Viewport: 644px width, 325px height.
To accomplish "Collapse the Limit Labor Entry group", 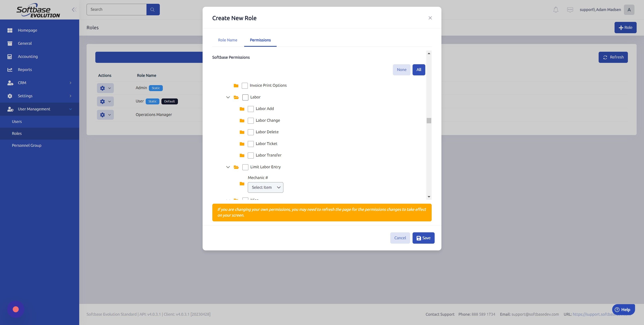I will pyautogui.click(x=228, y=167).
